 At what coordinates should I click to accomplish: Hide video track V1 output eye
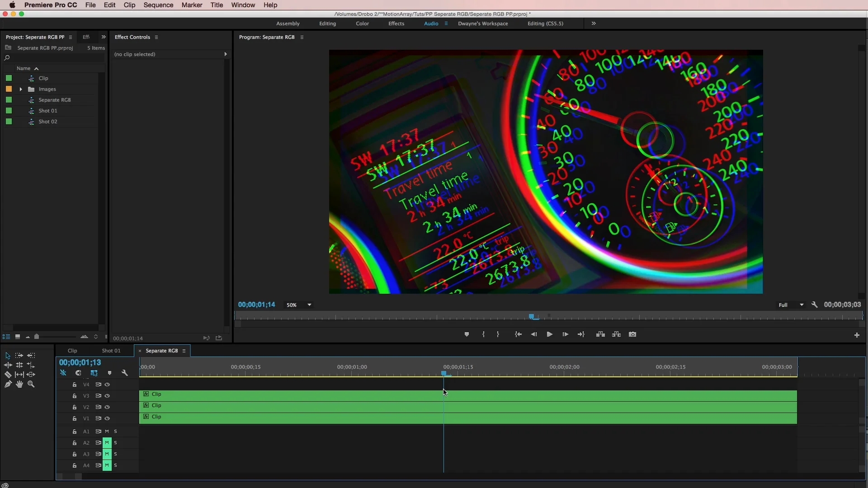pyautogui.click(x=107, y=418)
